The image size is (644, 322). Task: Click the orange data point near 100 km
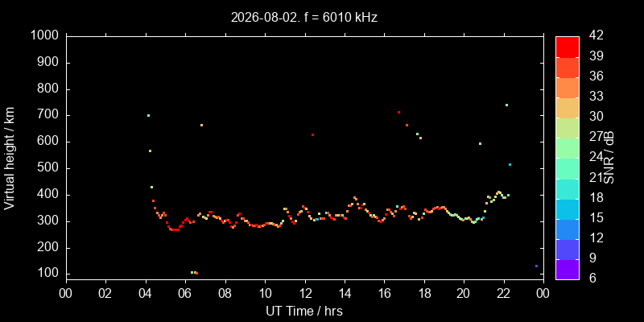pyautogui.click(x=196, y=273)
